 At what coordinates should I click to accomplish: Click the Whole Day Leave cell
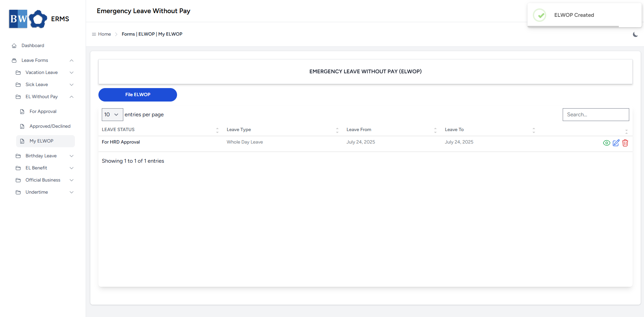point(245,142)
